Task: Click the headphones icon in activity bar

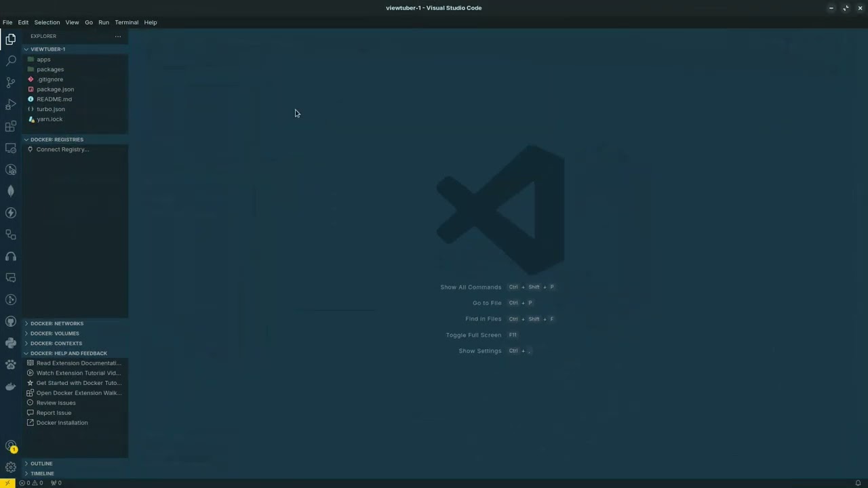Action: [10, 256]
